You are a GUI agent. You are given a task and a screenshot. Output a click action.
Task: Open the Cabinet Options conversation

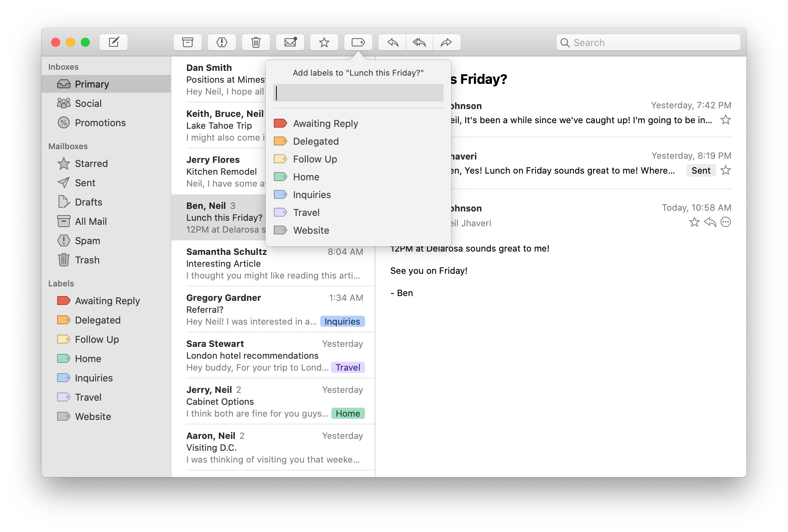[x=273, y=401]
